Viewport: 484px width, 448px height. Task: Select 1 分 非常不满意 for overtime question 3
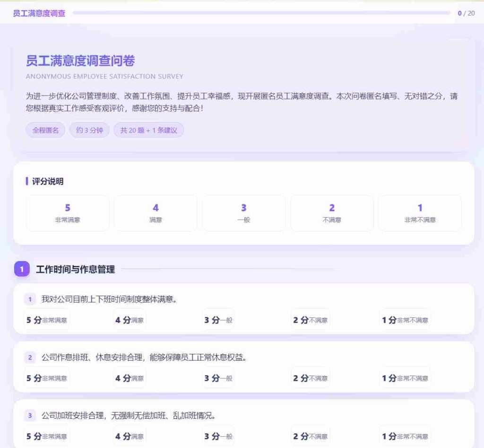(405, 436)
